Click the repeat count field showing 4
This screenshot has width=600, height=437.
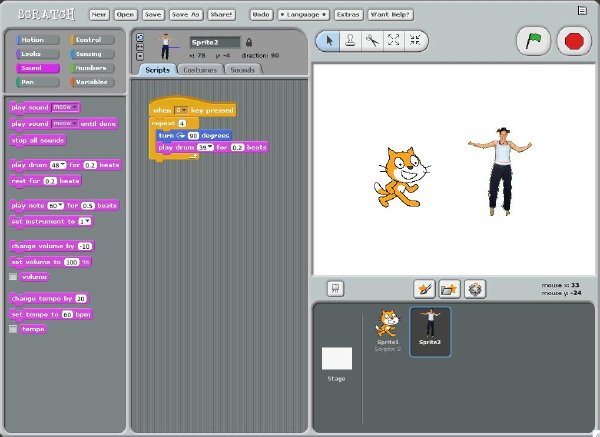[x=182, y=123]
